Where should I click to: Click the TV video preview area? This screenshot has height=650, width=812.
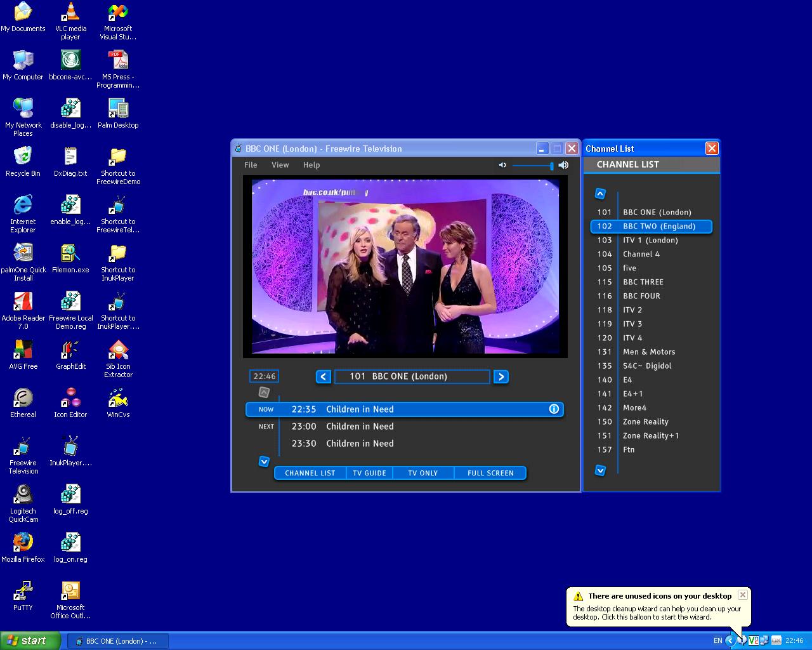click(405, 267)
